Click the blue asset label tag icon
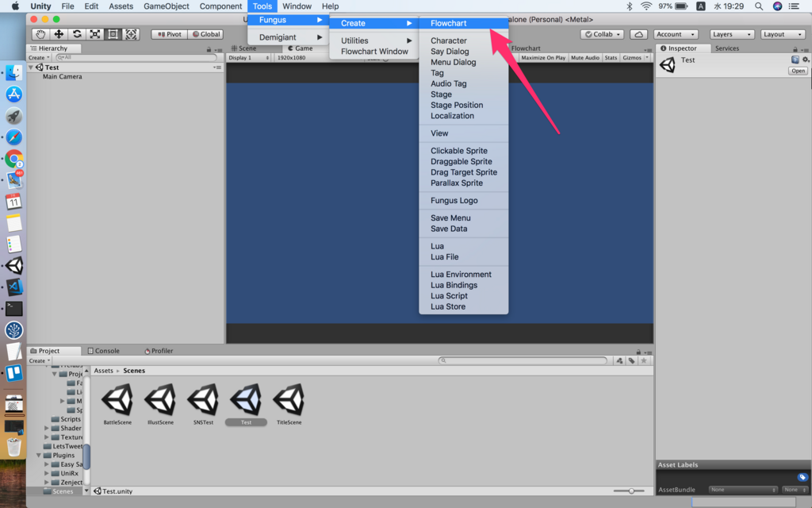 802,477
